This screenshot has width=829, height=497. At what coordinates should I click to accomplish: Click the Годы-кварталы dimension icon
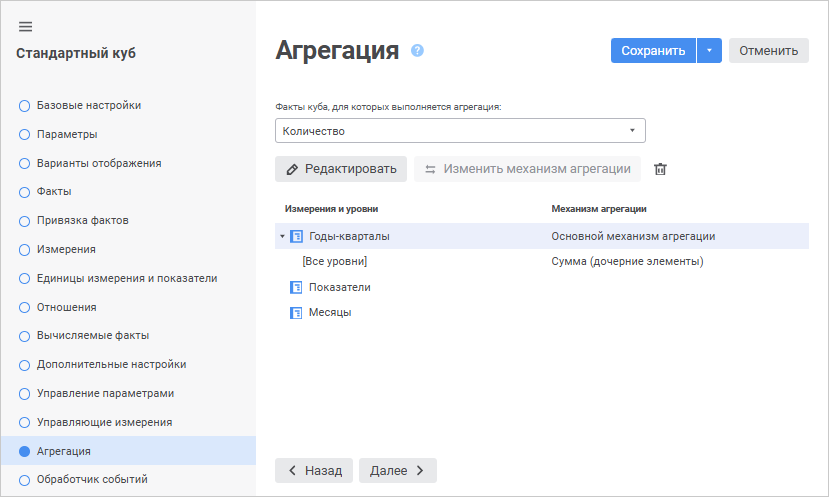(x=296, y=237)
